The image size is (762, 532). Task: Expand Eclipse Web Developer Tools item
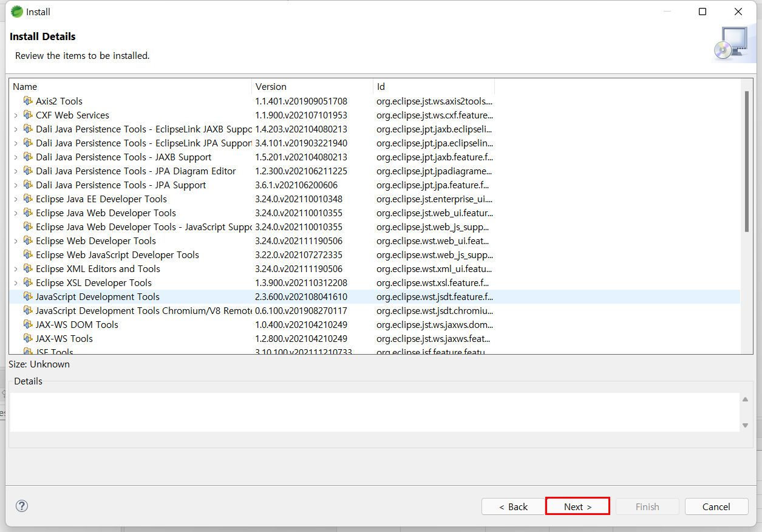pos(15,240)
